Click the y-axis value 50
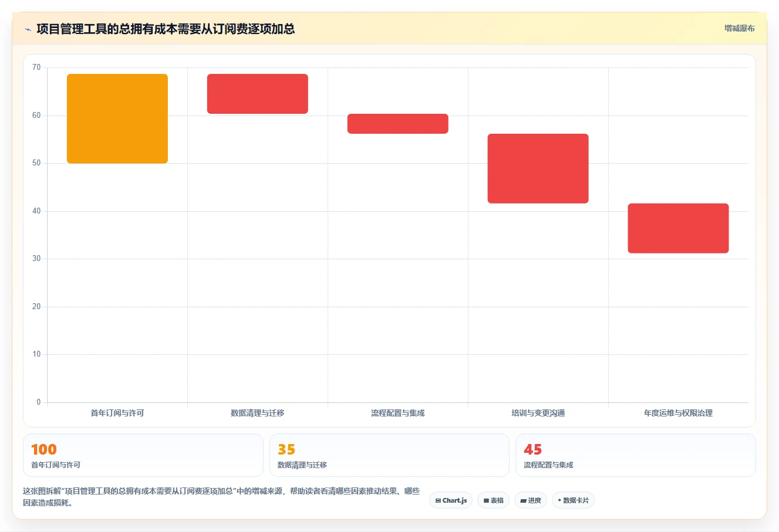The width and height of the screenshot is (779, 532). pyautogui.click(x=36, y=163)
